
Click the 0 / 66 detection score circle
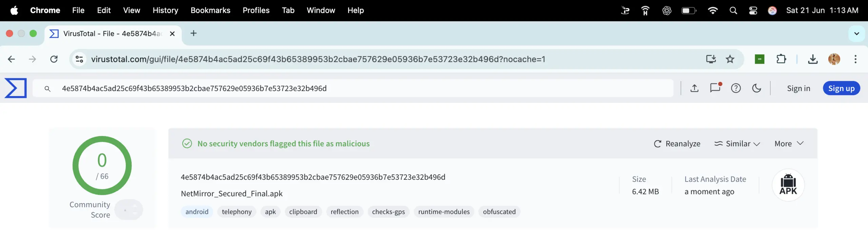point(102,165)
